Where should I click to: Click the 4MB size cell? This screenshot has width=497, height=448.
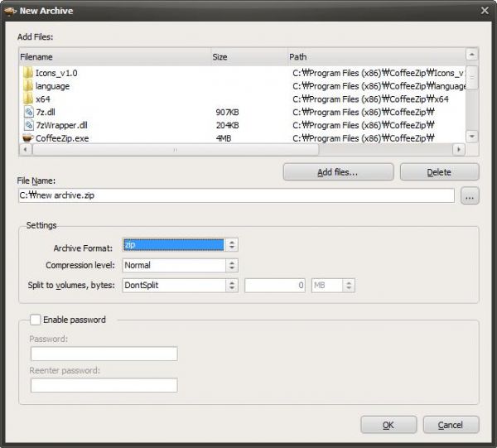tap(224, 138)
